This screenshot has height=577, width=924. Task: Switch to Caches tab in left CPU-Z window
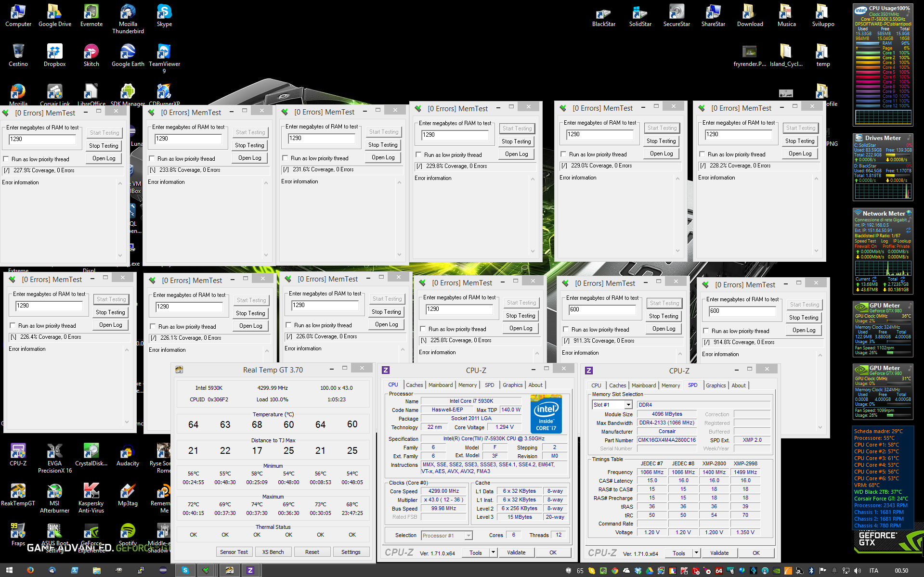click(x=414, y=385)
